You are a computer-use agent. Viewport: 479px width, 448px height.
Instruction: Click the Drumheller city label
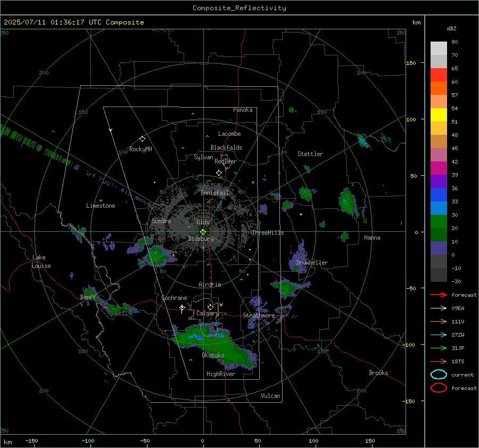coord(312,263)
